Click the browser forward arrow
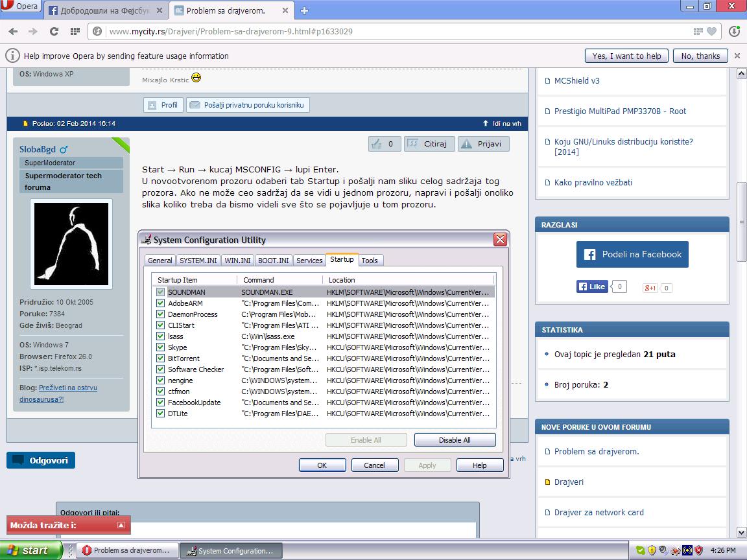The image size is (747, 560). click(x=33, y=31)
